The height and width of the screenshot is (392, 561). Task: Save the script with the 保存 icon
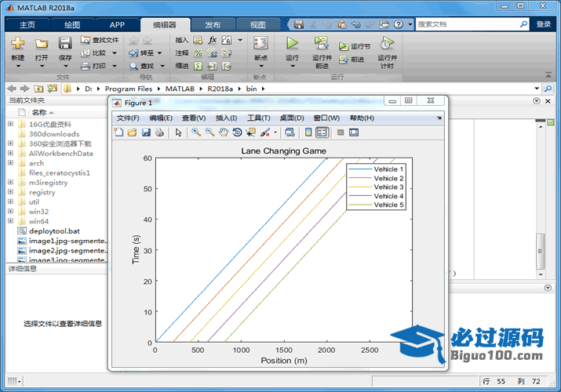click(x=65, y=44)
